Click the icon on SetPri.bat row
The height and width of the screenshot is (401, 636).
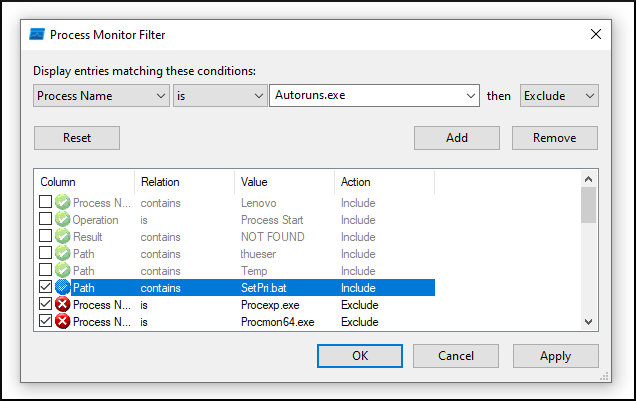click(x=63, y=288)
